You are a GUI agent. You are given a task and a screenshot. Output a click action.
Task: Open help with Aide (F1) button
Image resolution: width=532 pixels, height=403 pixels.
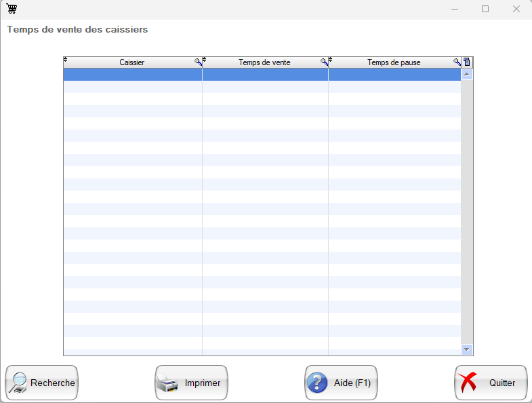341,383
